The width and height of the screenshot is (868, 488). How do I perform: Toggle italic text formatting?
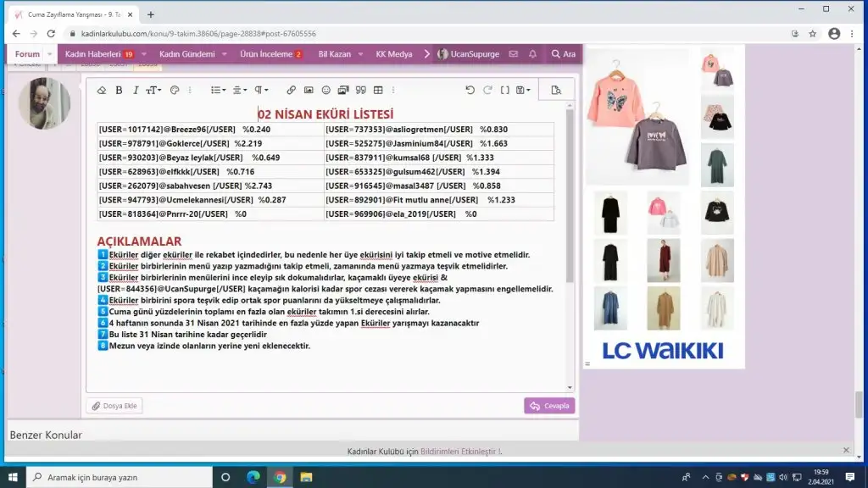135,90
